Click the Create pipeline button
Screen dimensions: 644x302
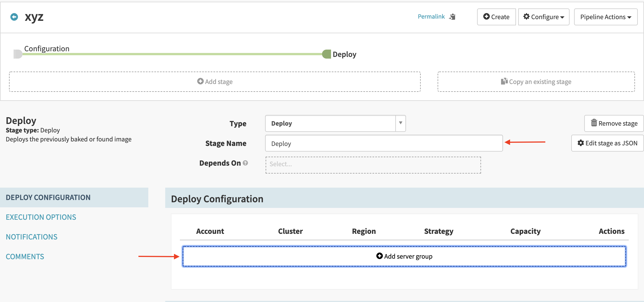[496, 17]
